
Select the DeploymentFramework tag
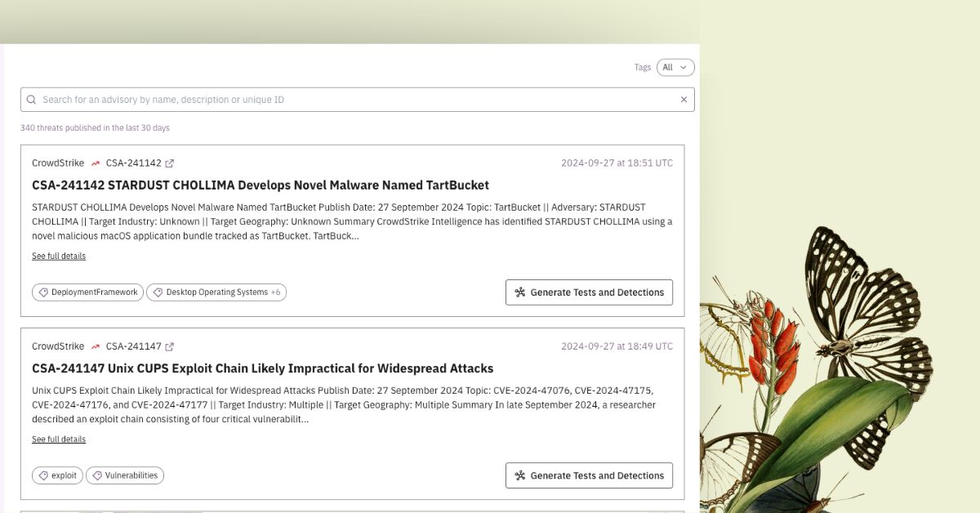click(x=88, y=292)
